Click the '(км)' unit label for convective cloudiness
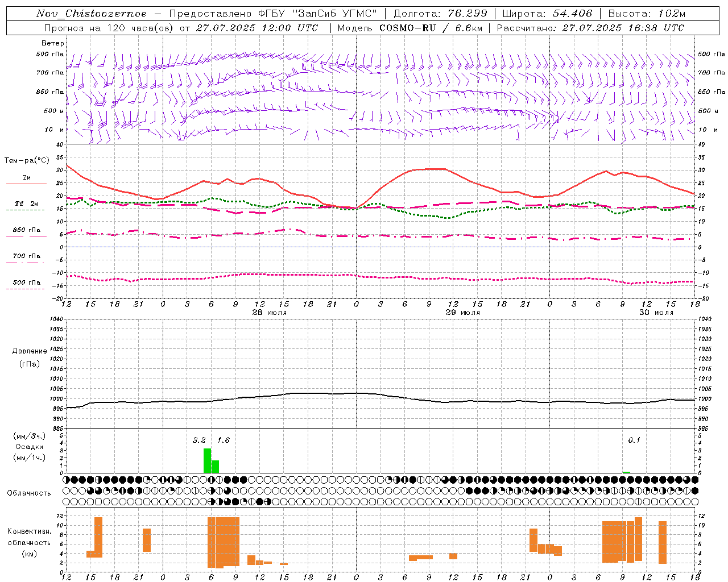Screen dimensions: 728x582 (x=30, y=554)
